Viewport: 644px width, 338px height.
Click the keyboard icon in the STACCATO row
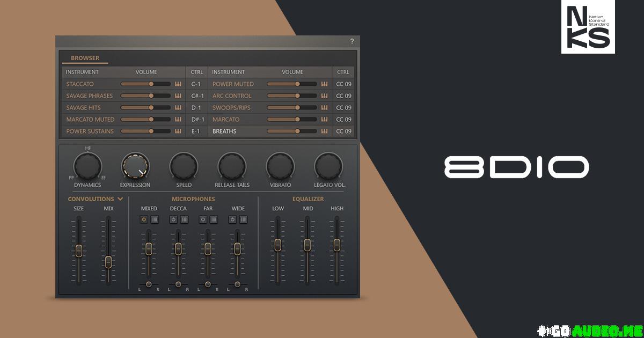point(178,84)
